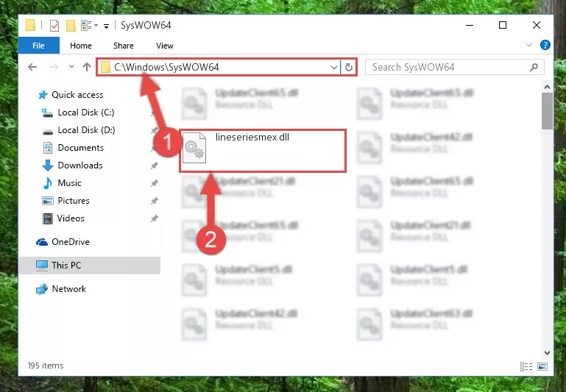Viewport: 566px width, 392px height.
Task: Minimize the SysWOW64 window
Action: click(470, 25)
